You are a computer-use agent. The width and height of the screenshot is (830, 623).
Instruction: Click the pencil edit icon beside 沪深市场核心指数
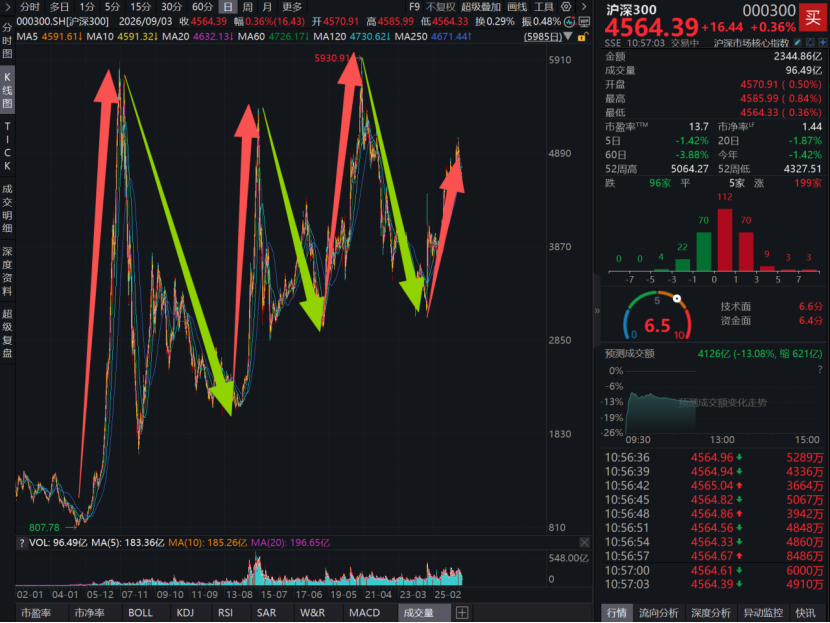click(x=797, y=43)
